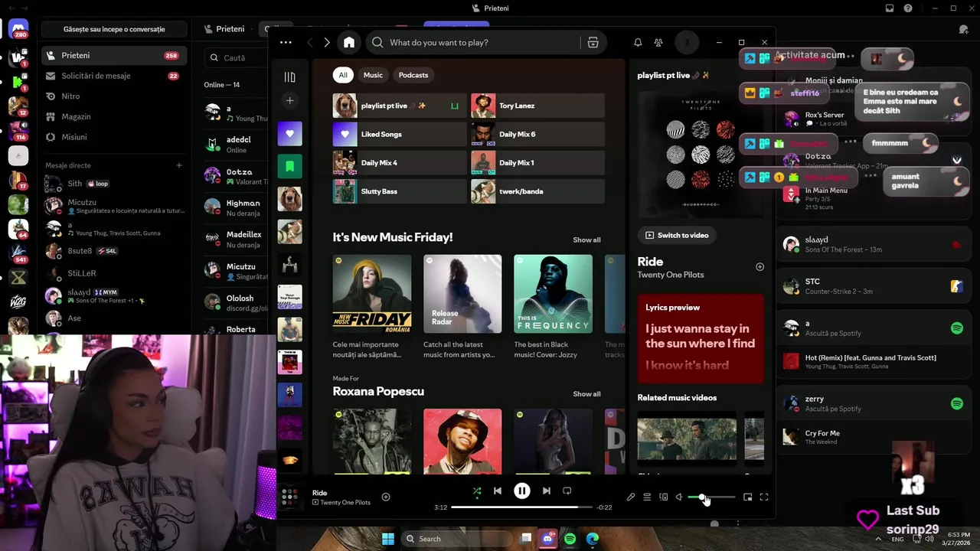Open the Spotify three-dot menu
The width and height of the screenshot is (980, 551).
tap(286, 42)
